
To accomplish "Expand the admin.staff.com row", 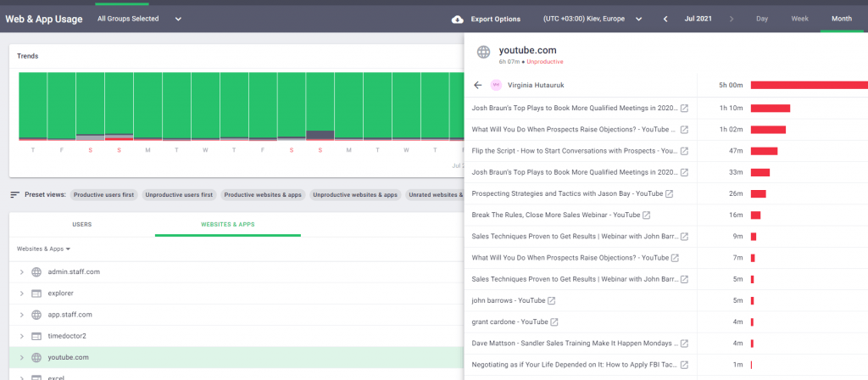I will click(x=21, y=272).
